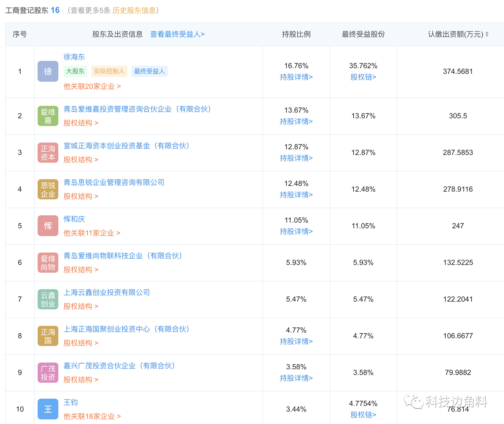Click the 正海资本 company avatar icon
504x424 pixels.
point(48,153)
